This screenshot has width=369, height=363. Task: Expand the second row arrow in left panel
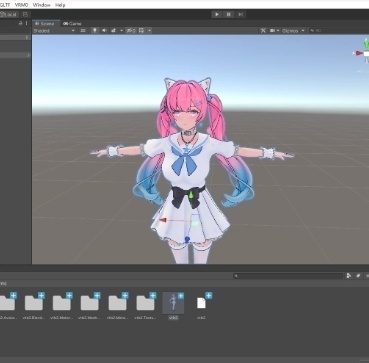[28, 55]
